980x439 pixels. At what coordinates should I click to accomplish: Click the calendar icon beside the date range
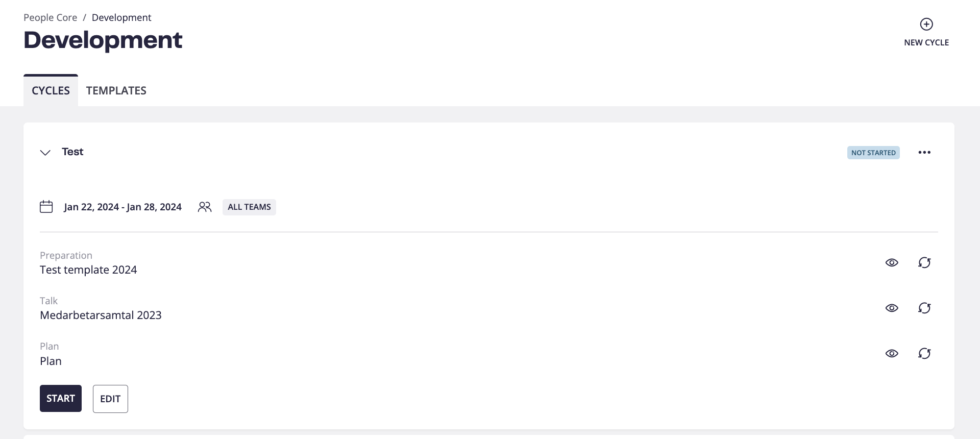click(46, 207)
